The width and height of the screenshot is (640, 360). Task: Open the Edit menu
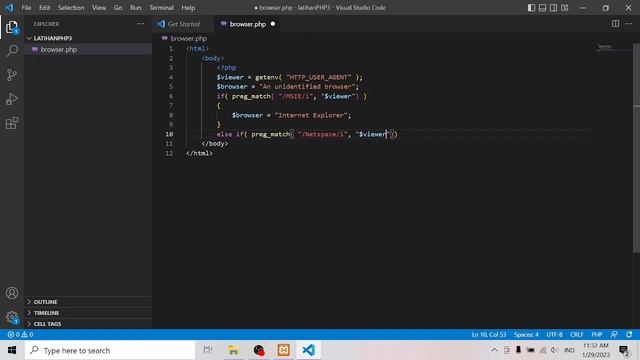(x=44, y=8)
